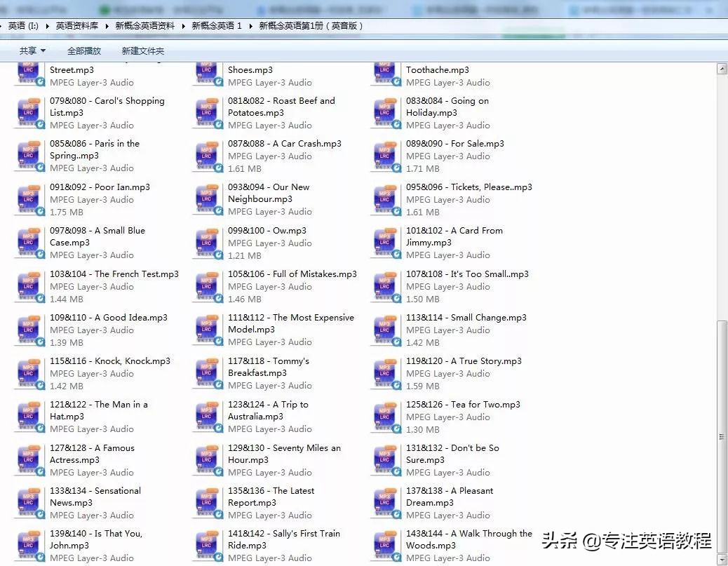Select Sensational News.mp3 file name
Screen dimensions: 728x566
pyautogui.click(x=95, y=497)
